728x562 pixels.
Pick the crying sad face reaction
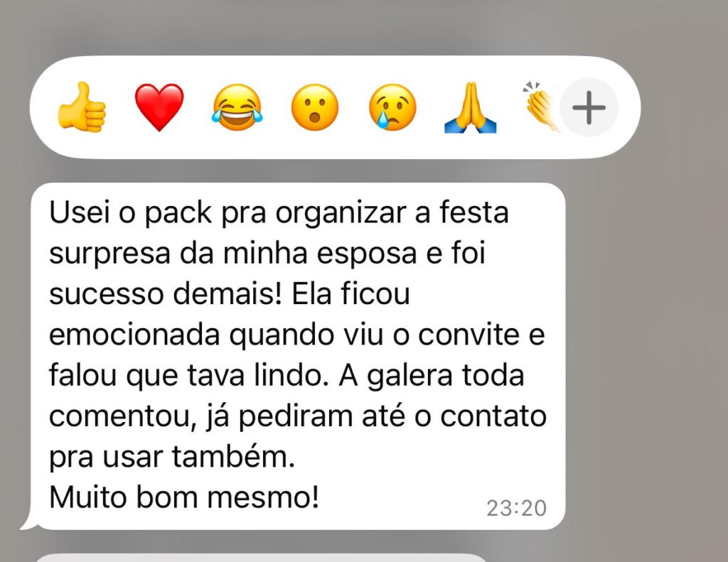392,107
